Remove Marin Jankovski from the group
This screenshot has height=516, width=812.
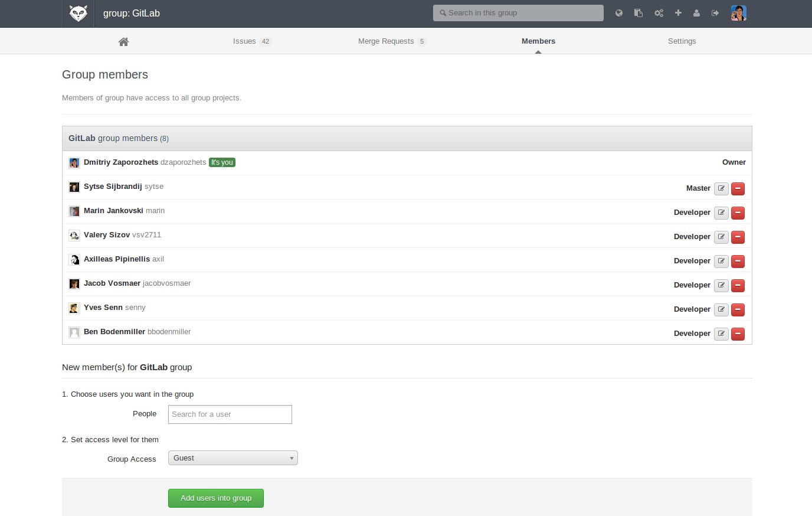click(738, 213)
